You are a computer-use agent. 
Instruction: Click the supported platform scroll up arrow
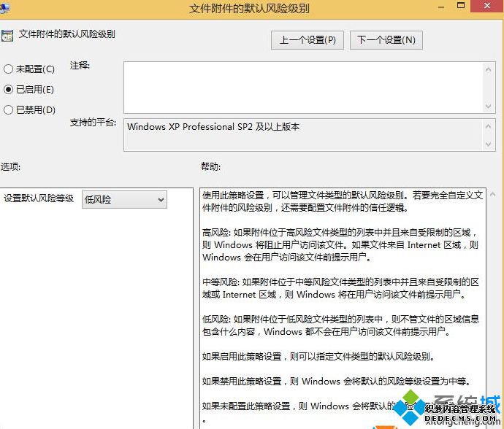(x=488, y=126)
